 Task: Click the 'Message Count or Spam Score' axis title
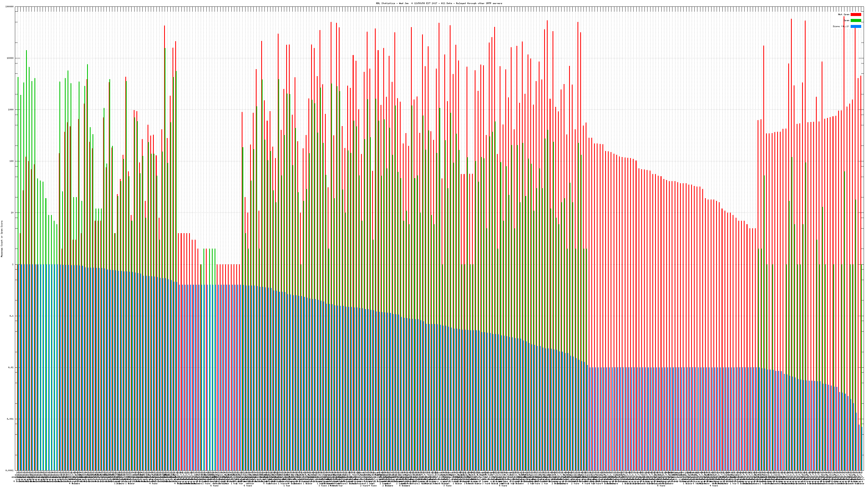click(2, 239)
